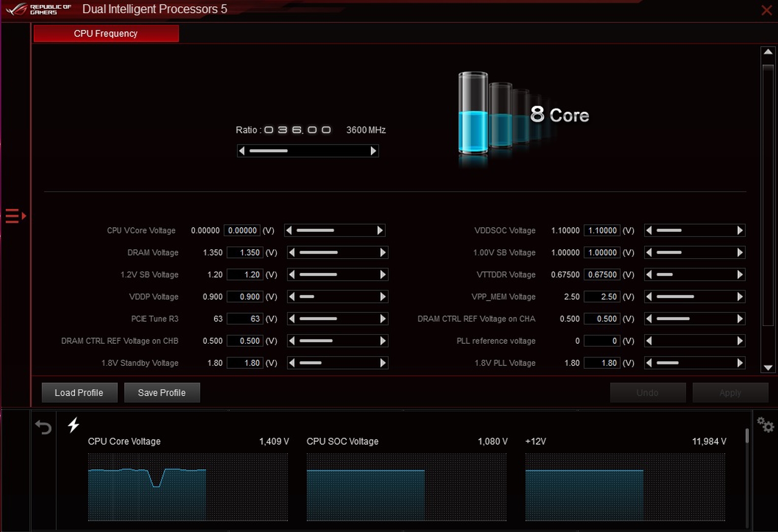The width and height of the screenshot is (778, 532).
Task: Edit the VDDP Voltage 0.900 input field
Action: pos(245,297)
